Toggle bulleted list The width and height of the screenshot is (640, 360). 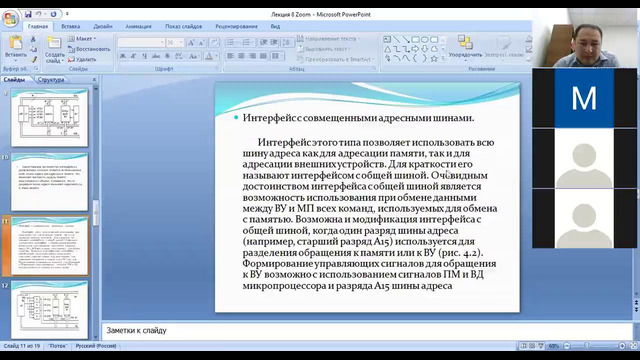pyautogui.click(x=231, y=42)
